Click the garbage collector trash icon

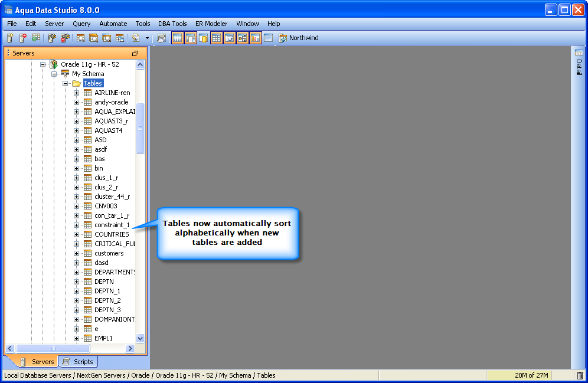pyautogui.click(x=580, y=375)
